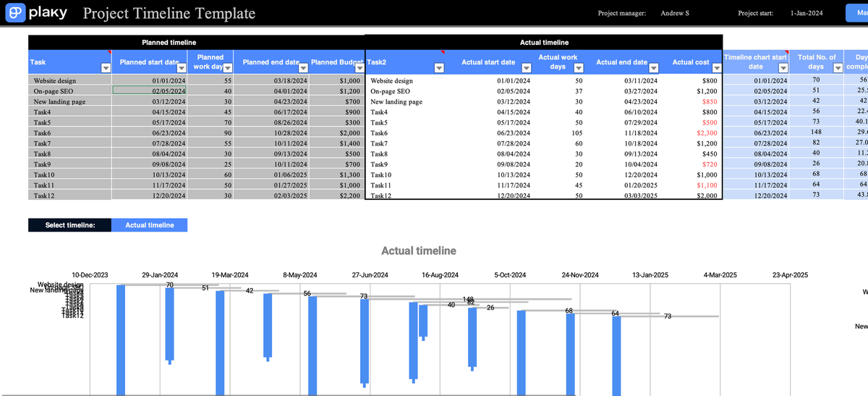Screen dimensions: 868x396
Task: Select the 1-Jan-2024 project start cell
Action: [805, 13]
